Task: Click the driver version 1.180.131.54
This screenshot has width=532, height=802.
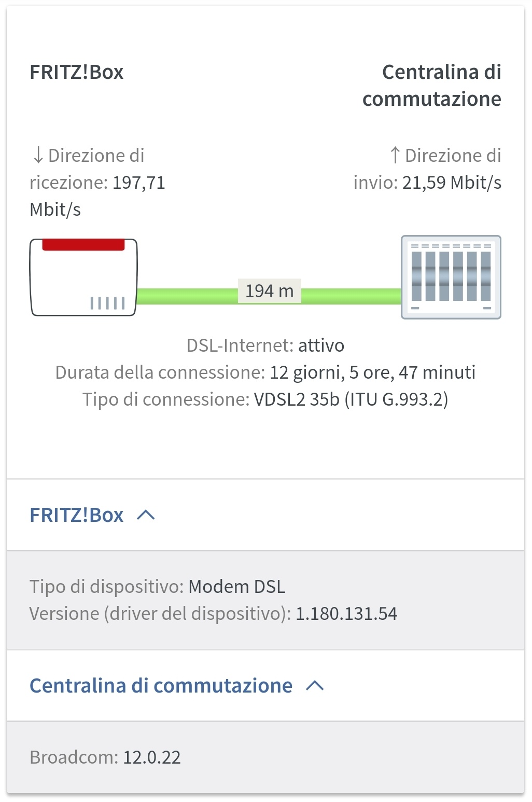Action: coord(346,614)
